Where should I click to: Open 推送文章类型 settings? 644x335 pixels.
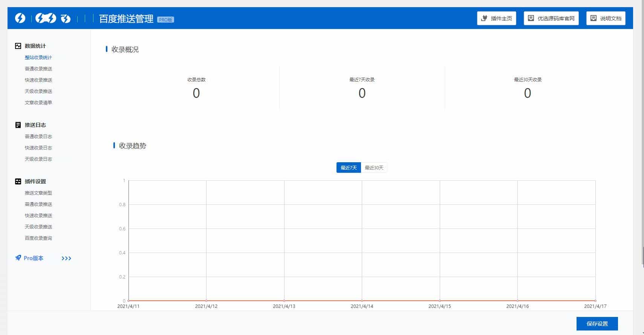click(38, 193)
